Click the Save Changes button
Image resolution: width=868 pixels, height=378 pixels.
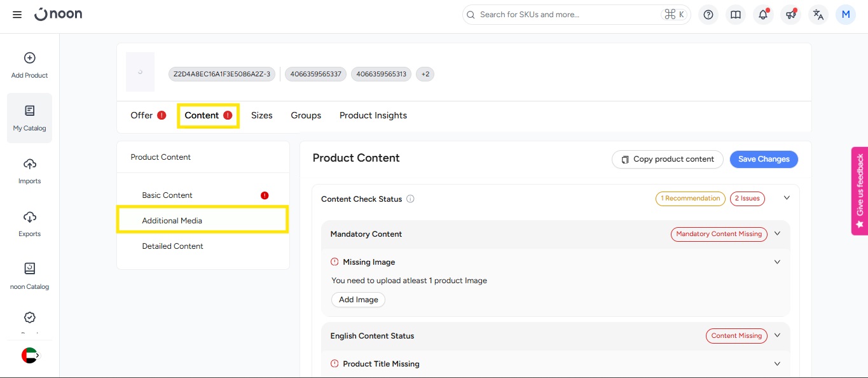tap(763, 159)
